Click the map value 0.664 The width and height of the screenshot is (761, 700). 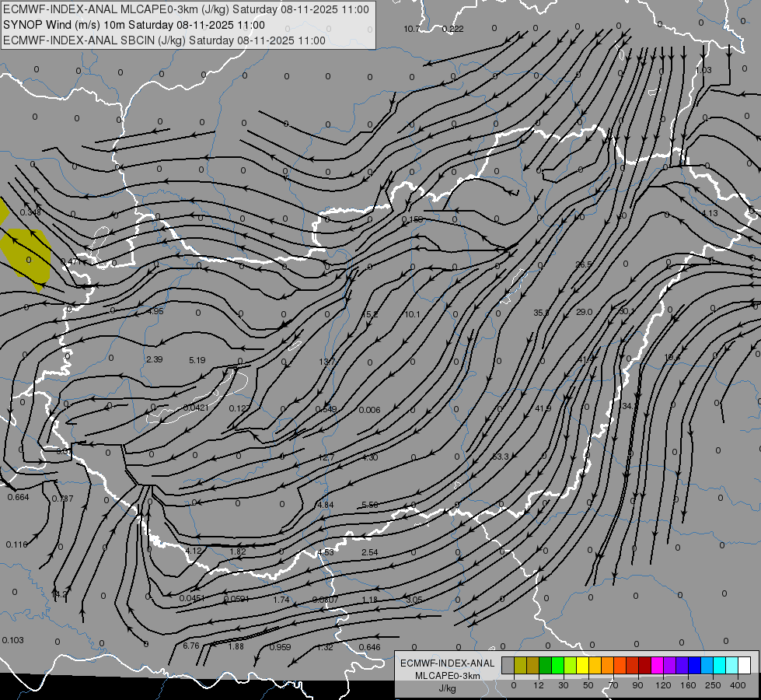click(x=19, y=497)
